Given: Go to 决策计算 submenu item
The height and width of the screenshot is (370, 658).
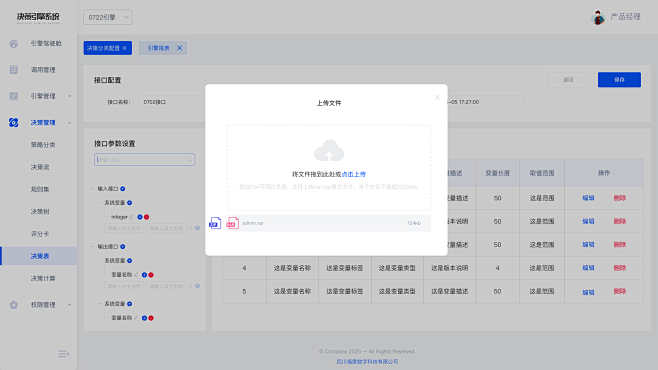Looking at the screenshot, I should [43, 278].
